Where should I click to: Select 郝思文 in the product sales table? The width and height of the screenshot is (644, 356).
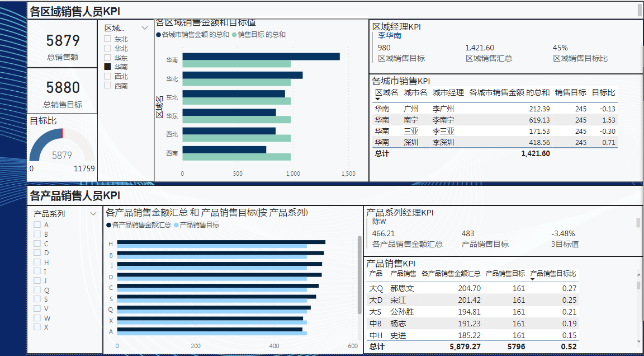pyautogui.click(x=402, y=288)
